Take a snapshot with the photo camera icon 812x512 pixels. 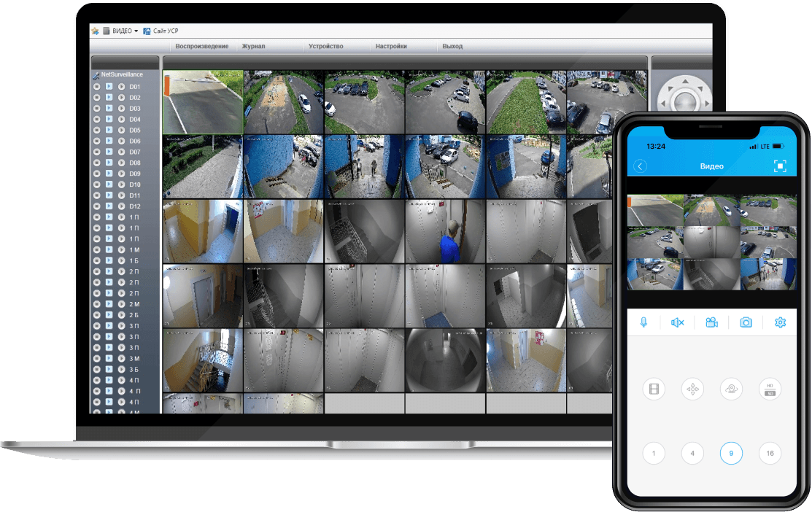746,322
